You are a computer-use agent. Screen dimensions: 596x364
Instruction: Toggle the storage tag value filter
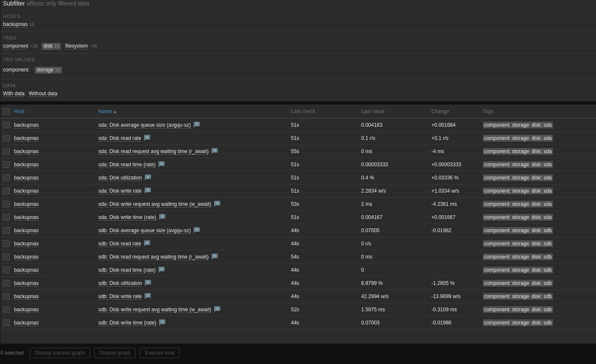point(45,70)
